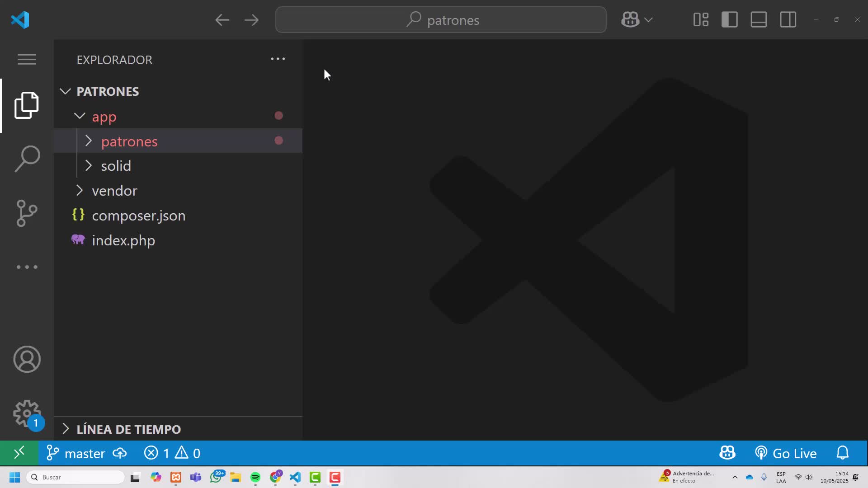The image size is (868, 488).
Task: Open the Copilot dropdown arrow in title bar
Action: pos(649,20)
